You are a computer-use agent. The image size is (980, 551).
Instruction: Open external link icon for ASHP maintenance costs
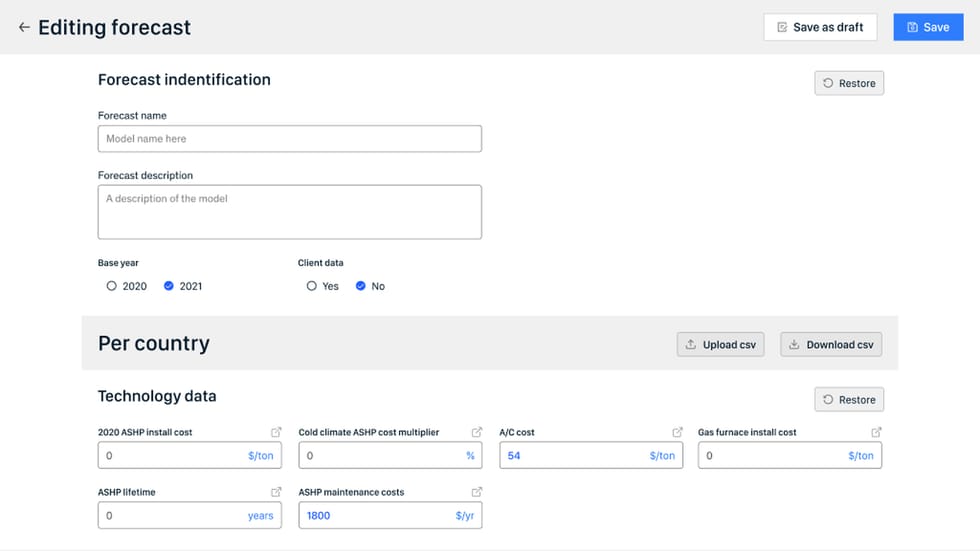[476, 492]
